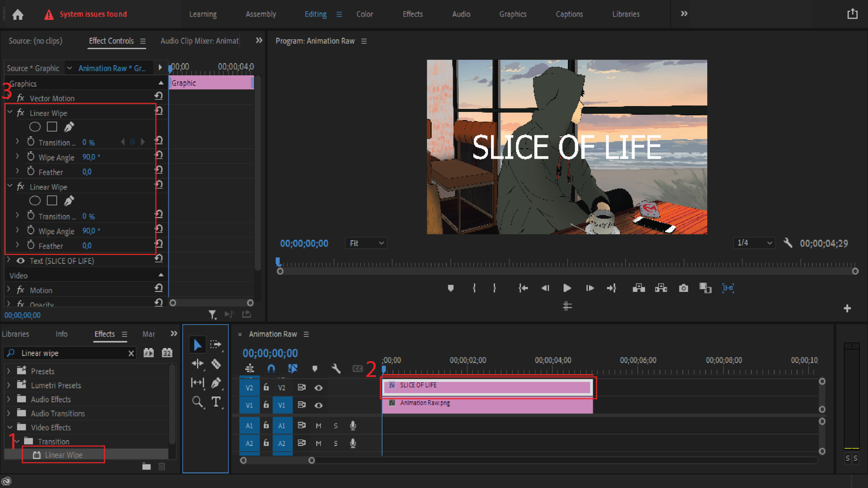Select the Razor tool

pyautogui.click(x=216, y=364)
